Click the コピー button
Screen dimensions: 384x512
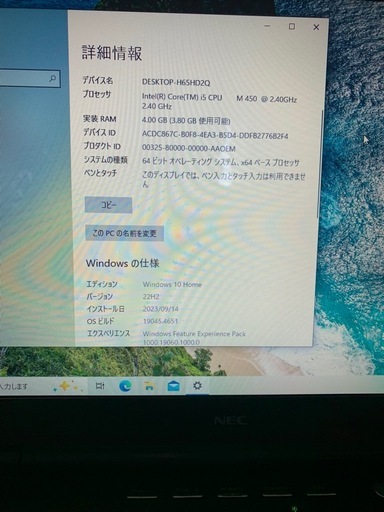108,205
